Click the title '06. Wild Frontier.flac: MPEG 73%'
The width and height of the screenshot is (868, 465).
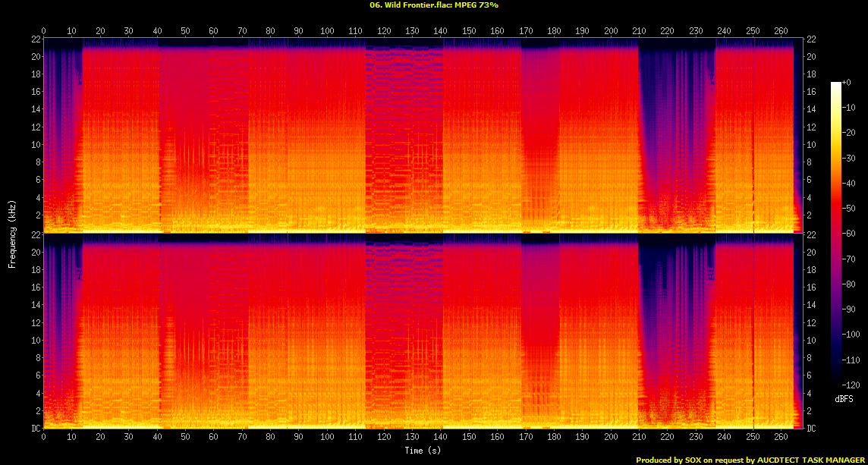pyautogui.click(x=433, y=5)
